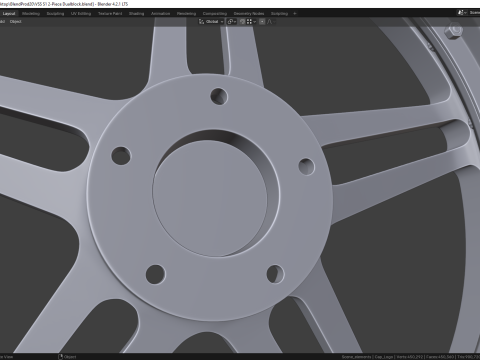Open the transform pivot point dropdown
This screenshot has height=360, width=480.
point(232,22)
